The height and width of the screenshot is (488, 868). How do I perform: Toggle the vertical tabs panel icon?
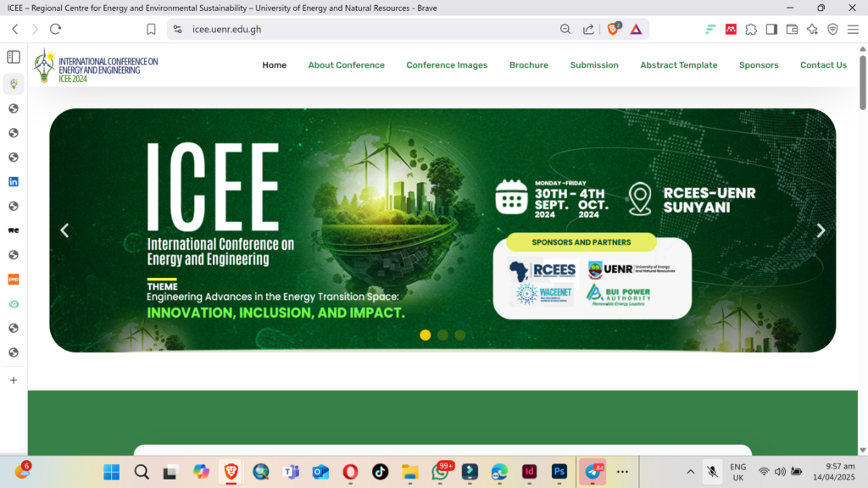(x=14, y=57)
